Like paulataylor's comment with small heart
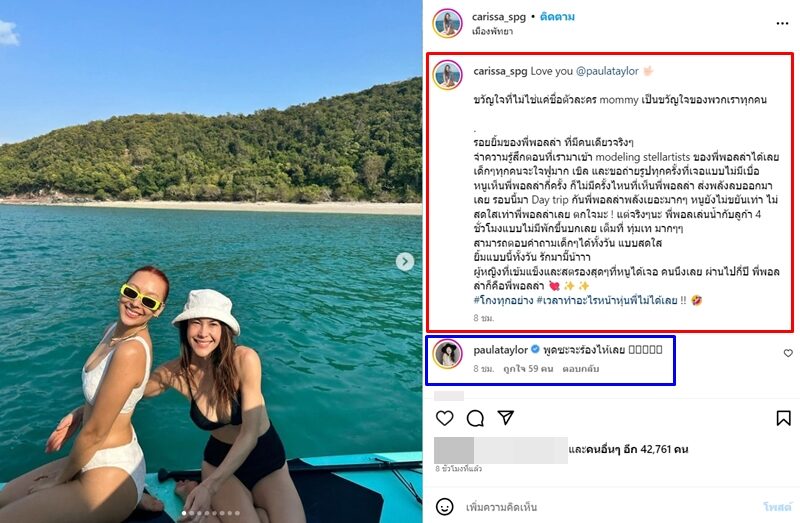The image size is (800, 523). 788,353
